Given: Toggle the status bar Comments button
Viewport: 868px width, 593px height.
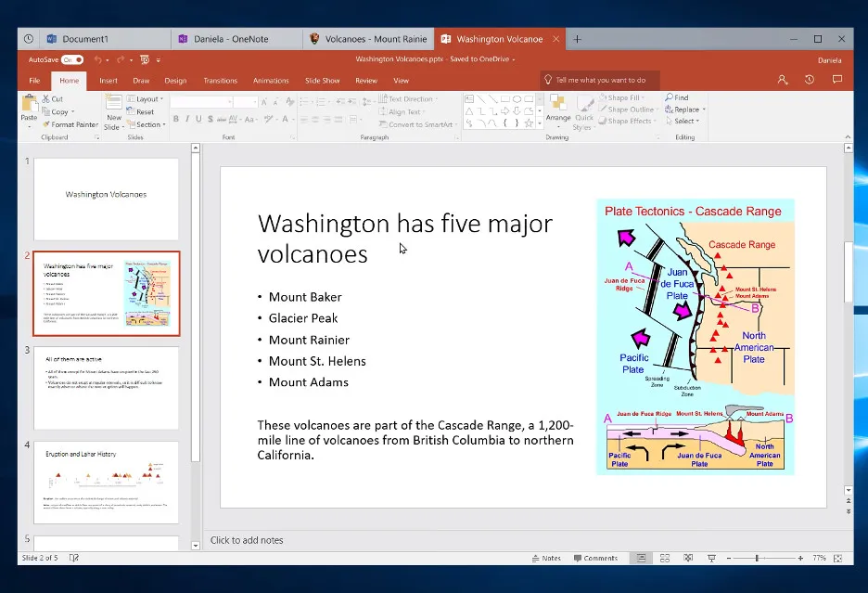Looking at the screenshot, I should point(595,558).
